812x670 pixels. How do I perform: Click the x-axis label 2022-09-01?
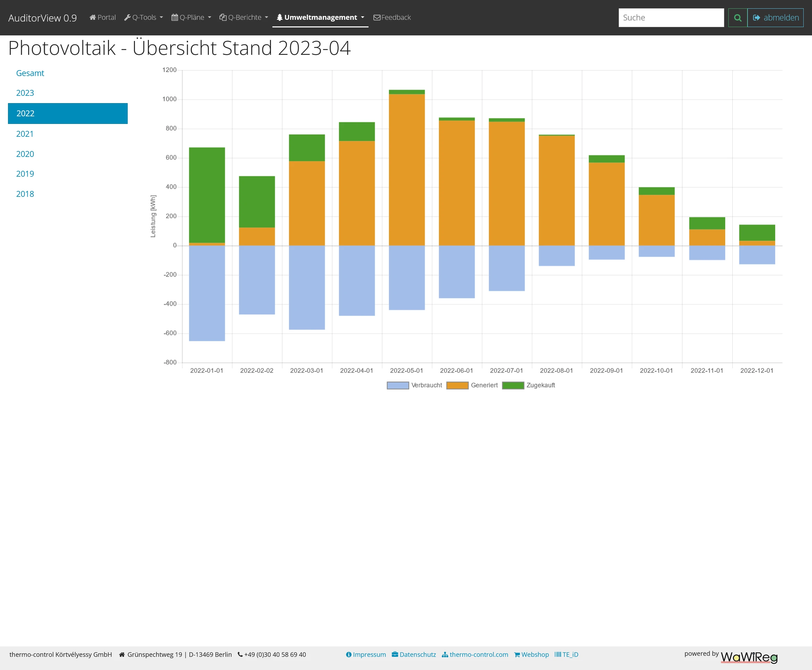click(606, 370)
